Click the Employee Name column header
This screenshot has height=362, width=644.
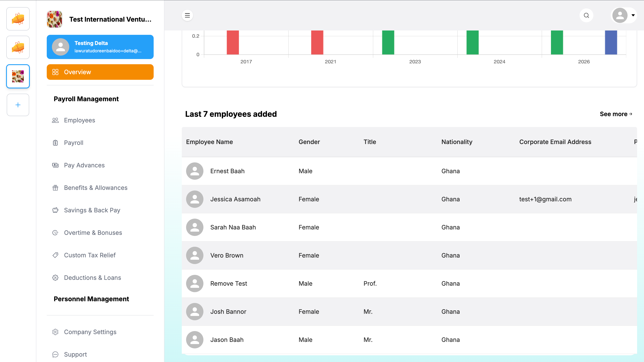[209, 142]
